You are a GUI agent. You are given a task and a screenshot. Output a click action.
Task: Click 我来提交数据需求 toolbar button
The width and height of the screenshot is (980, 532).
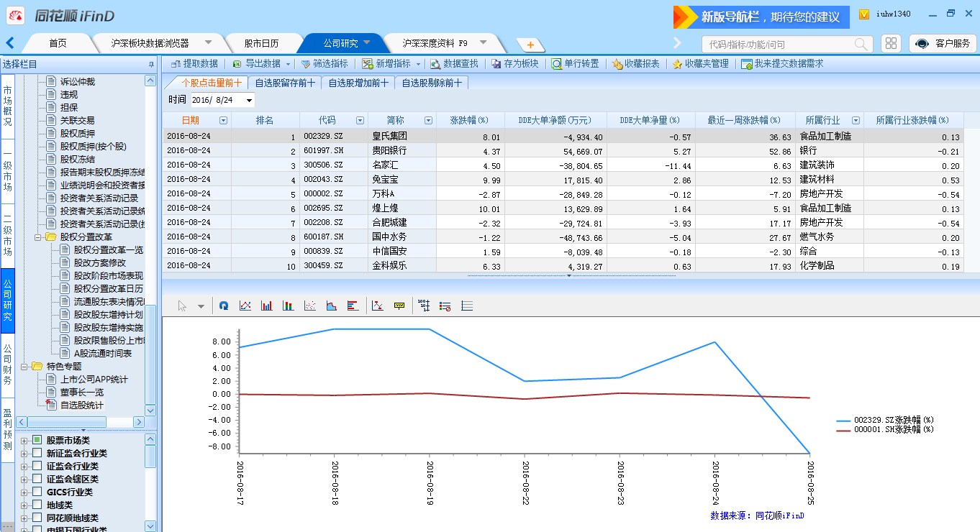782,64
